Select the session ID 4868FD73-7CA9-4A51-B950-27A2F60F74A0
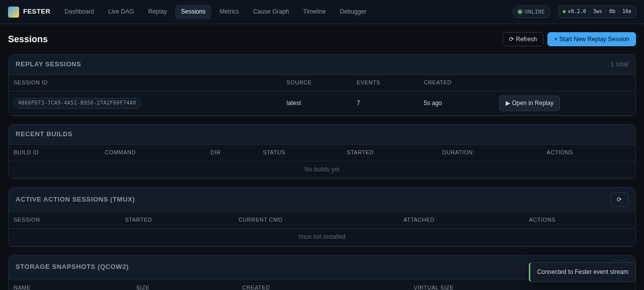644x290 pixels. coord(77,103)
